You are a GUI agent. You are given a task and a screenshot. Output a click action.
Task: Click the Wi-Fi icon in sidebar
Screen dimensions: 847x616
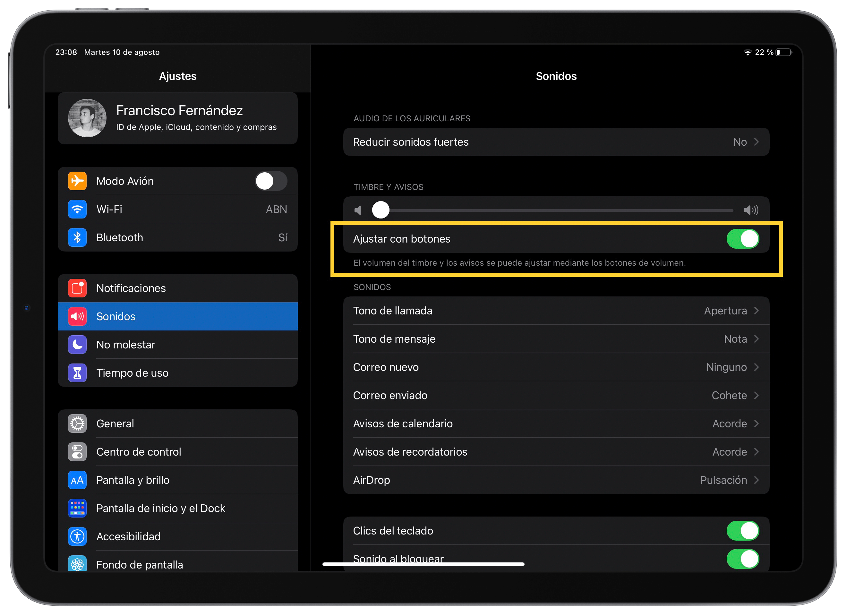(77, 209)
